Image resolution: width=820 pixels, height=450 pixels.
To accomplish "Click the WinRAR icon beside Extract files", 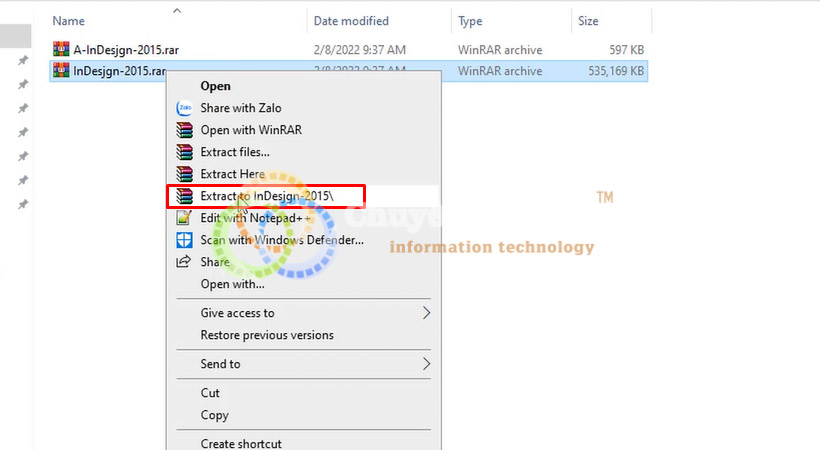I will point(184,152).
